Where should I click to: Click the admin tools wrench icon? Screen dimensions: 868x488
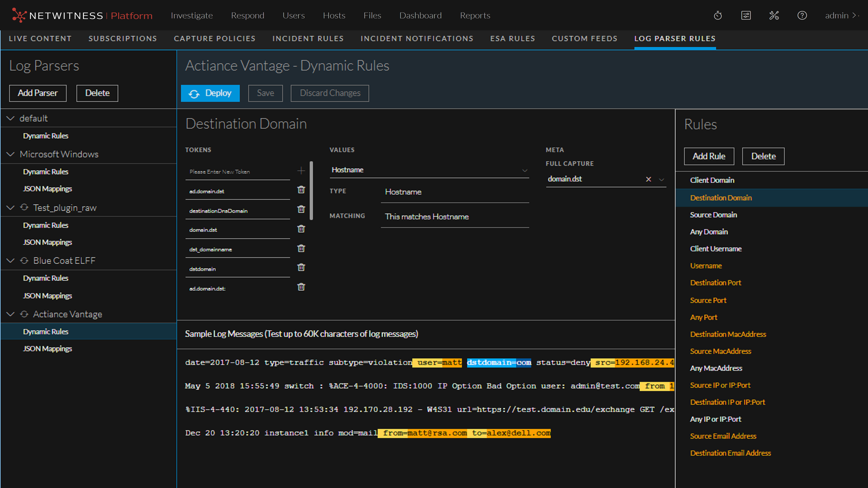(x=774, y=15)
